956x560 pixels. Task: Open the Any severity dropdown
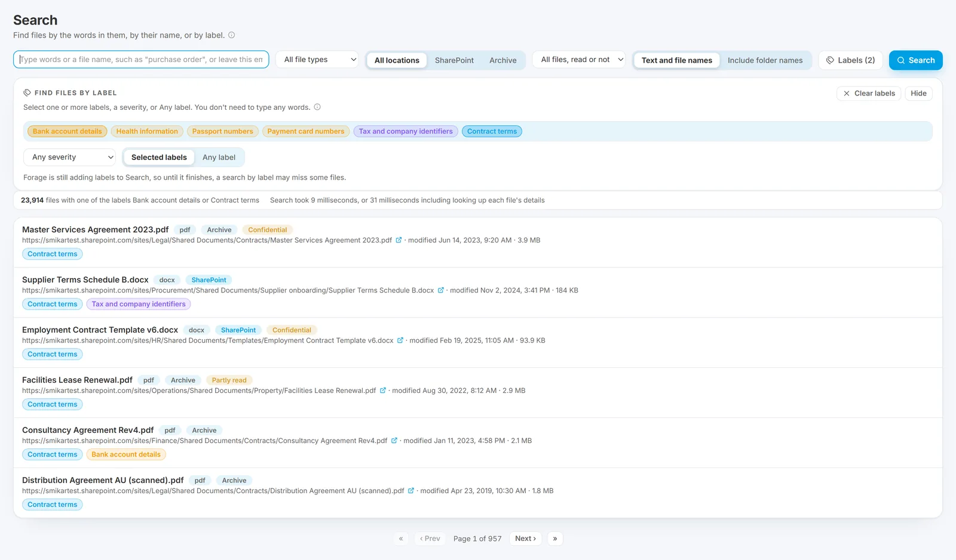point(69,158)
